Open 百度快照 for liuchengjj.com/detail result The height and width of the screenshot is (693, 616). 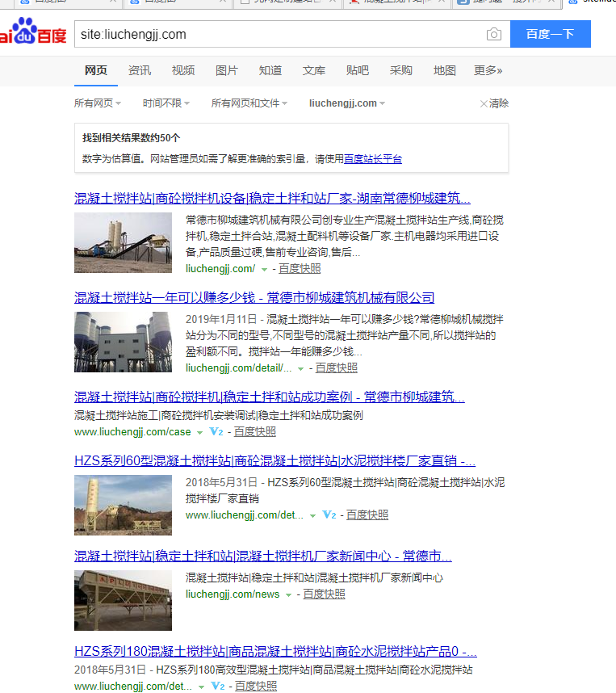pos(337,368)
